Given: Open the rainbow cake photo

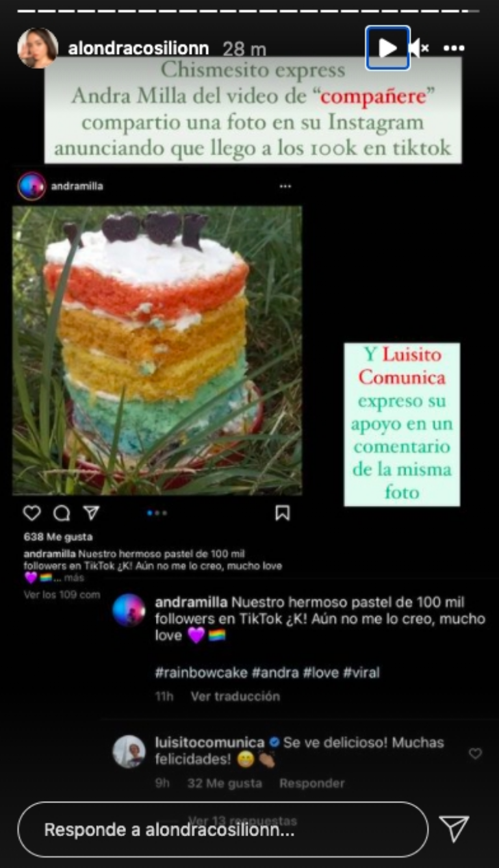Looking at the screenshot, I should tap(157, 351).
